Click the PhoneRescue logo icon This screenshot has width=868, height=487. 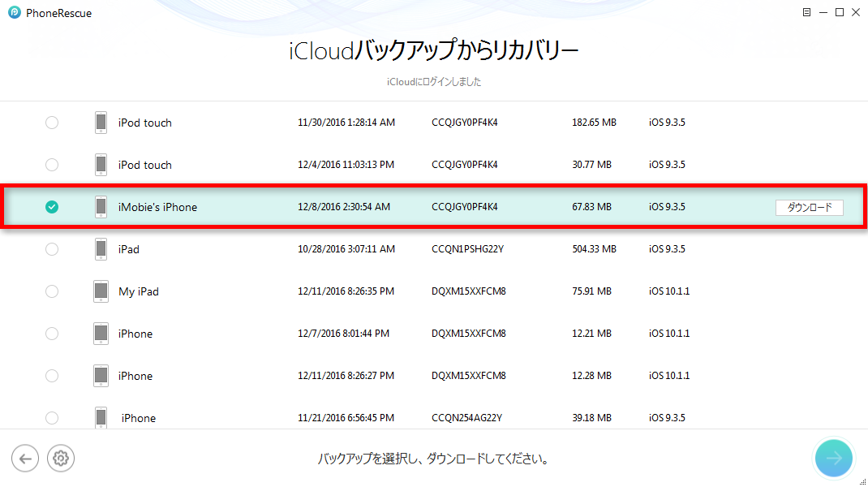15,12
